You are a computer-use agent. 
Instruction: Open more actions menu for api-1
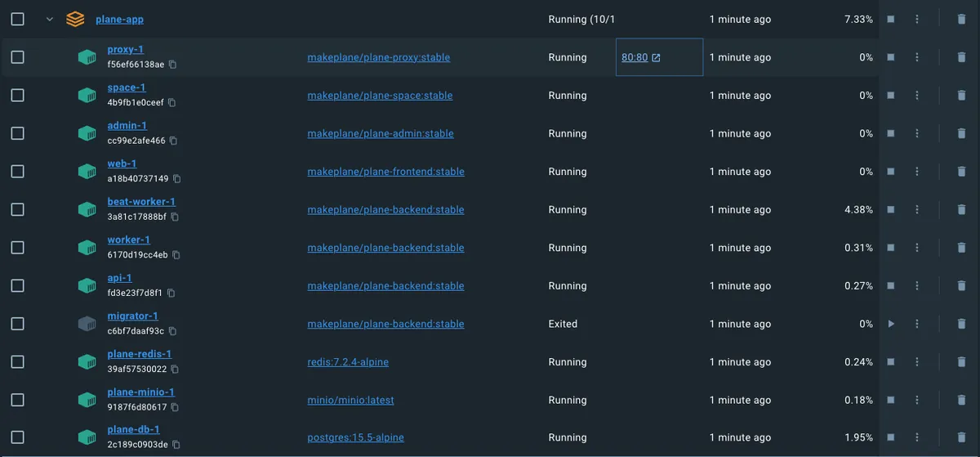(x=917, y=286)
